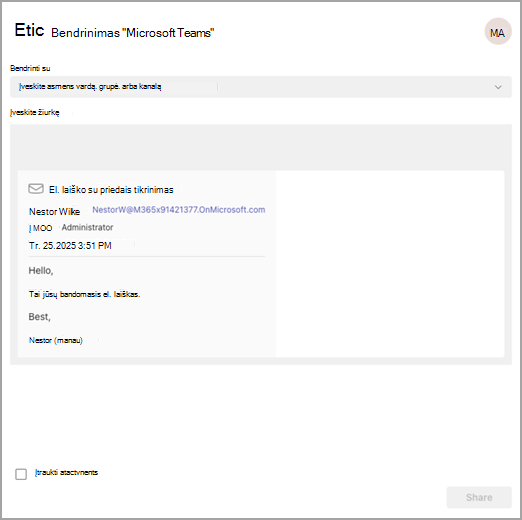This screenshot has height=520, width=522.
Task: Click the MA profile avatar
Action: (x=498, y=32)
